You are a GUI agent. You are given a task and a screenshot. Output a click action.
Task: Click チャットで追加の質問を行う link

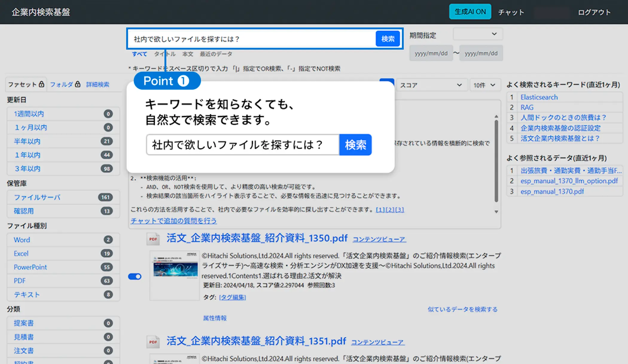[173, 221]
